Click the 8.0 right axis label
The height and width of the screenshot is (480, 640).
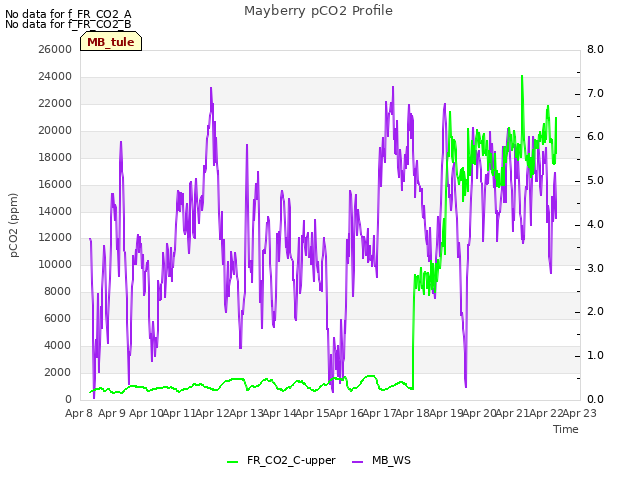coord(595,49)
